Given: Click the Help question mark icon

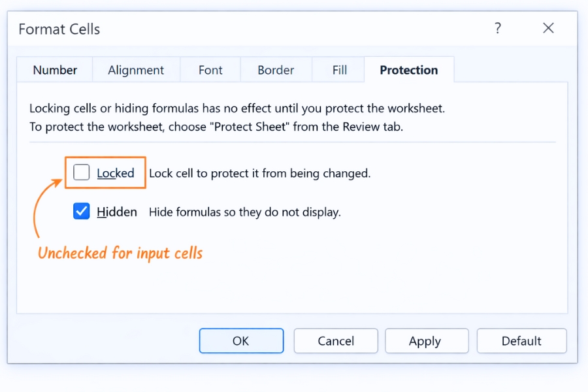Looking at the screenshot, I should (x=497, y=28).
